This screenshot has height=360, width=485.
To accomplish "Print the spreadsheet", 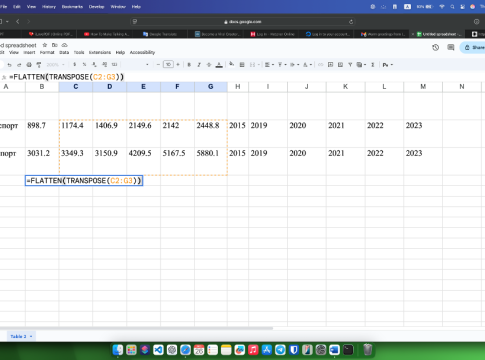I will (x=29, y=65).
